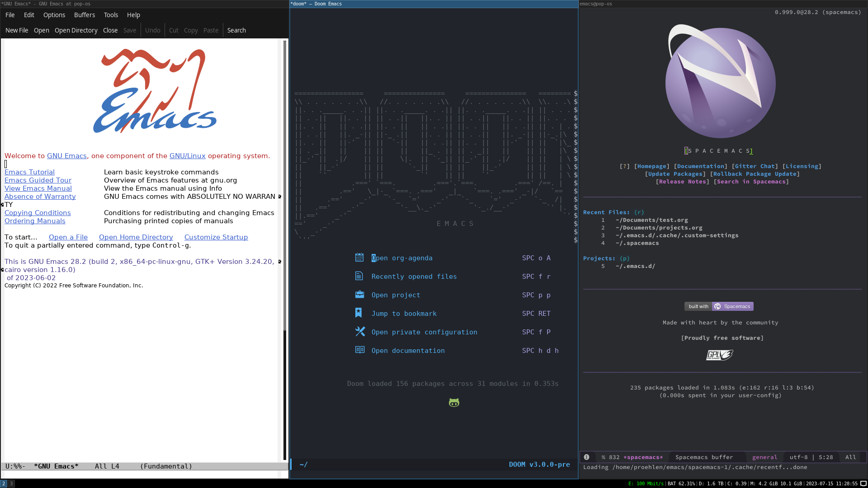Jump to bookmark with SPC RET

(x=404, y=313)
